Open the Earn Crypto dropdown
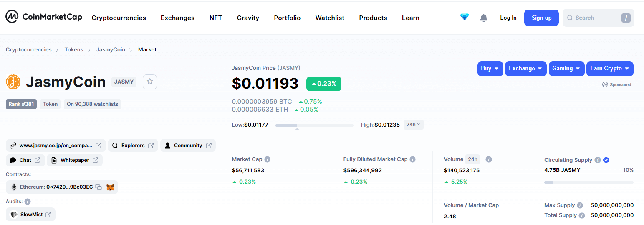 coord(610,69)
